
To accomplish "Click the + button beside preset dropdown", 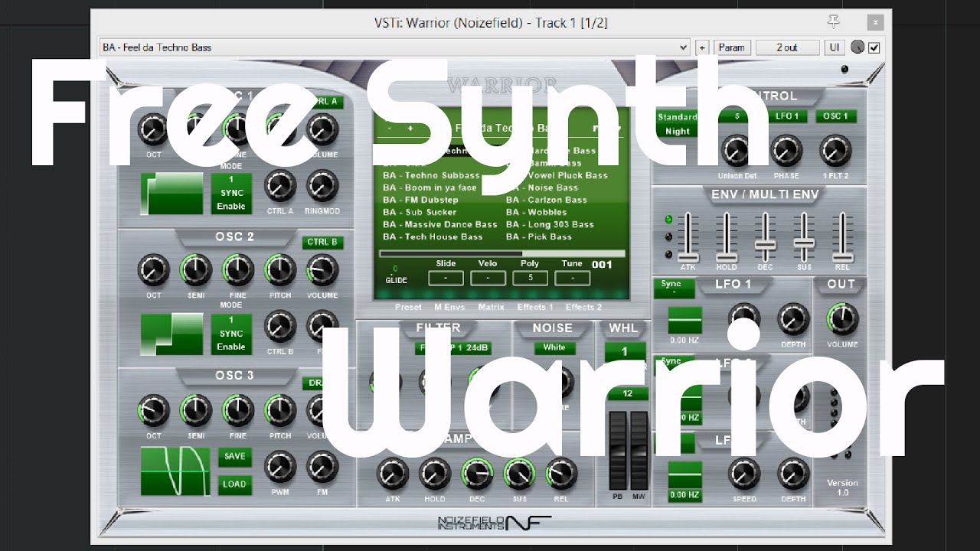I will coord(701,47).
